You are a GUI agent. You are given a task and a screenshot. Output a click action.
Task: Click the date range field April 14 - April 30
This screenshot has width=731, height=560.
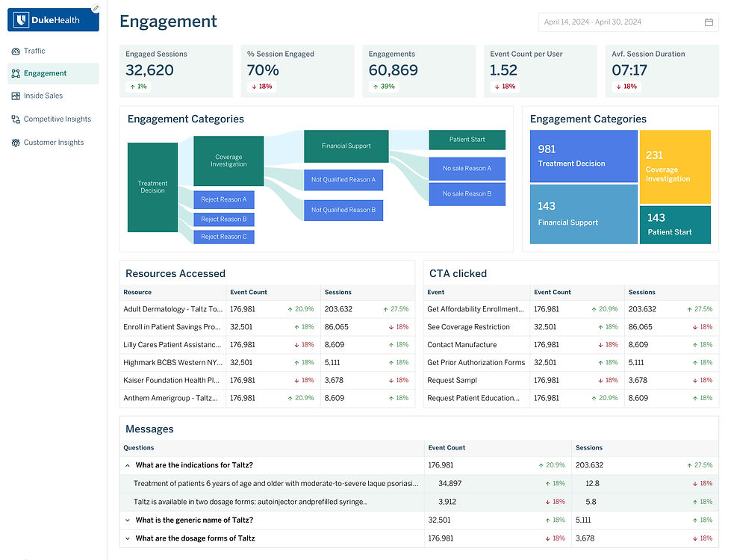tap(628, 22)
